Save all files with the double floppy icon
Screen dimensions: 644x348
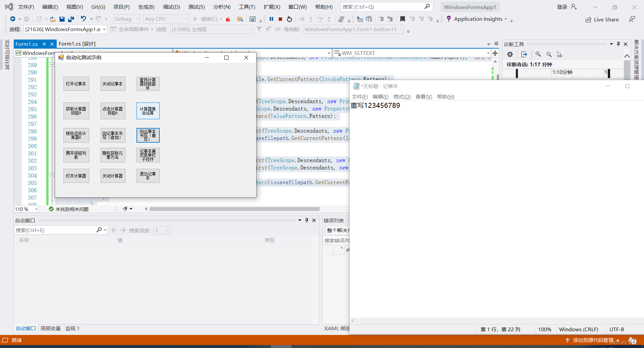pyautogui.click(x=71, y=19)
